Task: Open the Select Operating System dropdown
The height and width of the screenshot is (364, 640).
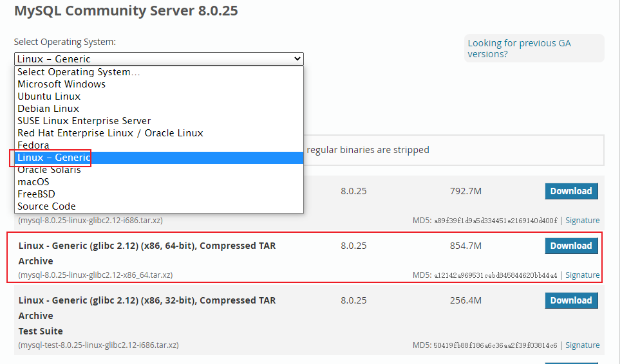Action: pos(159,59)
